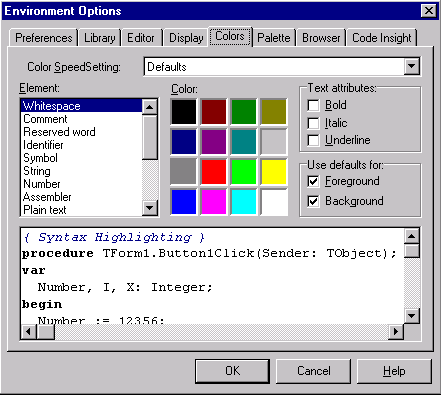Uncheck Background default option
The width and height of the screenshot is (441, 395).
(x=313, y=201)
